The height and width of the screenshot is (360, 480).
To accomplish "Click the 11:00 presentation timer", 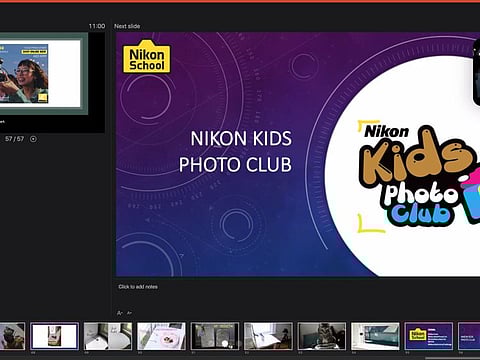I will pos(97,26).
